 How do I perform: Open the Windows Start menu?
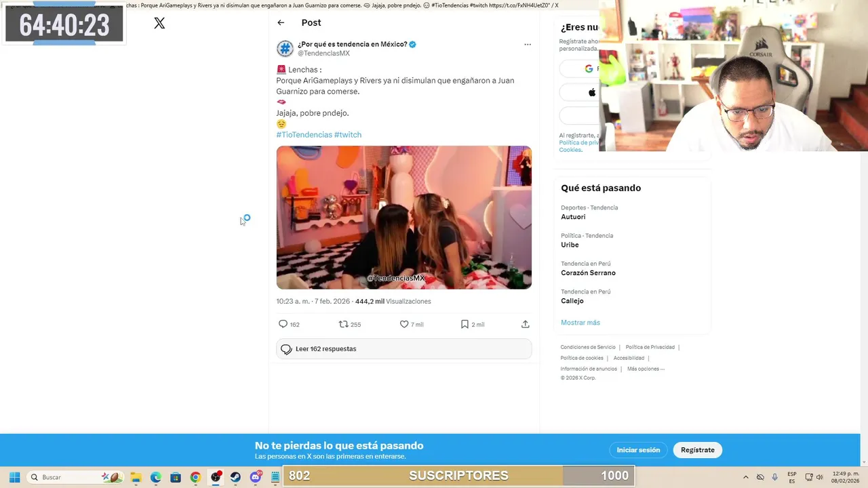point(14,477)
